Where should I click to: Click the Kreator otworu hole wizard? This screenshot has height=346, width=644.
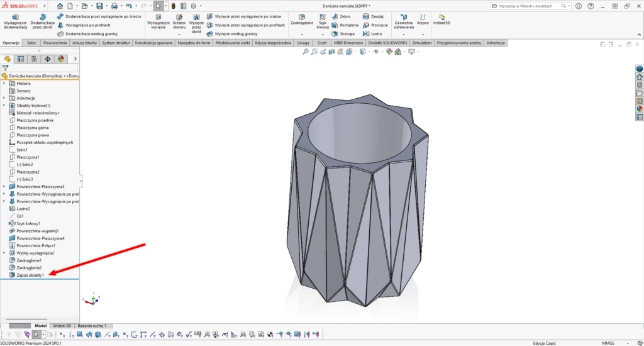[x=179, y=21]
